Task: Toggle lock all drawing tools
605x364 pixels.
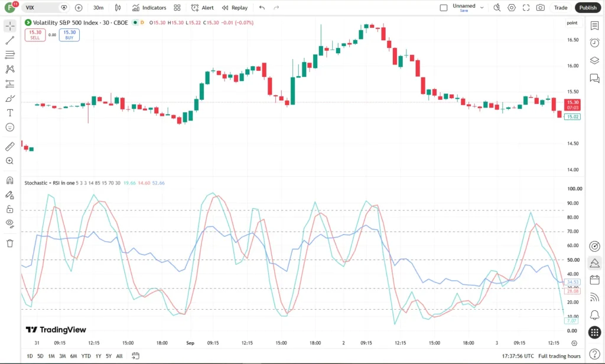Action: pyautogui.click(x=10, y=209)
